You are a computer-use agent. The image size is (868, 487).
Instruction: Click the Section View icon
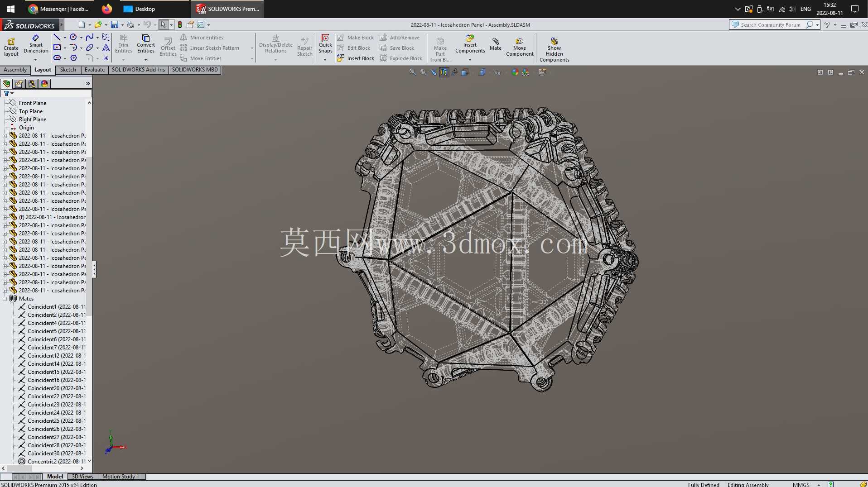444,72
